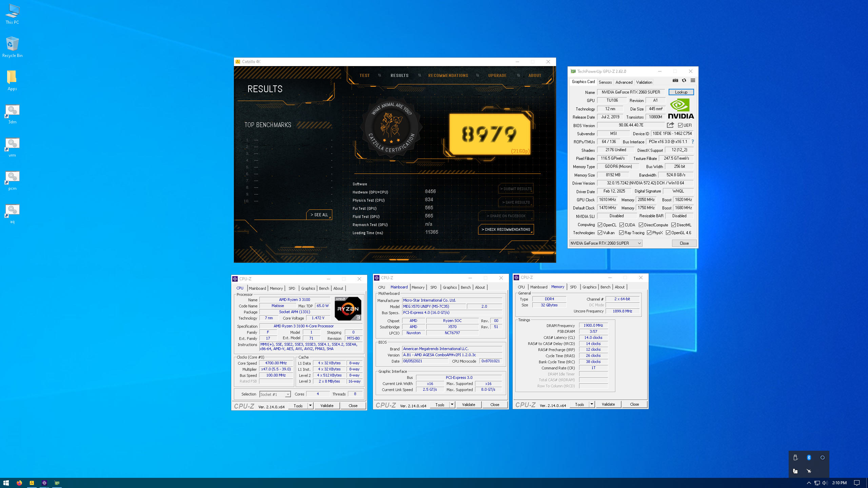This screenshot has height=488, width=868.
Task: Click the Catzilla certification animal emblem
Action: tap(391, 127)
